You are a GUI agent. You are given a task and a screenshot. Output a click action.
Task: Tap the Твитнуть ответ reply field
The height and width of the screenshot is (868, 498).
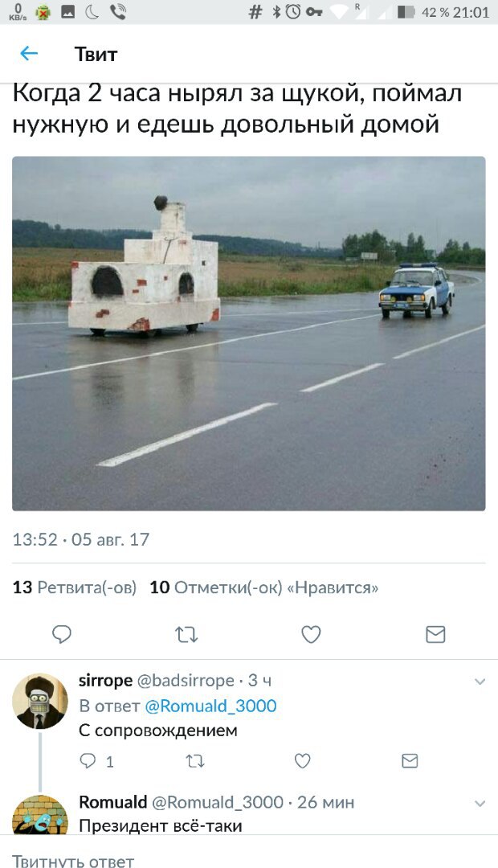pyautogui.click(x=249, y=853)
